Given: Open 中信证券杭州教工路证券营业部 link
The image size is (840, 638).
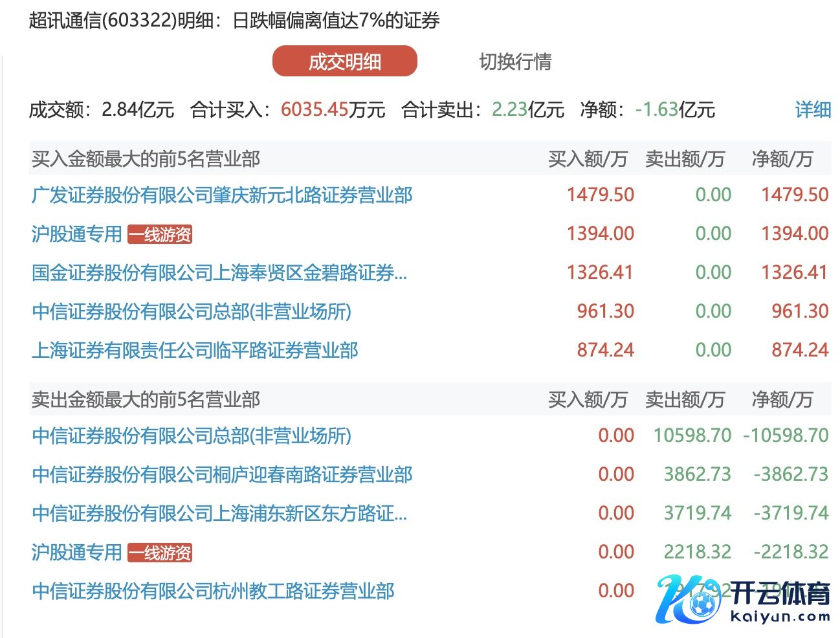Looking at the screenshot, I should [x=213, y=591].
